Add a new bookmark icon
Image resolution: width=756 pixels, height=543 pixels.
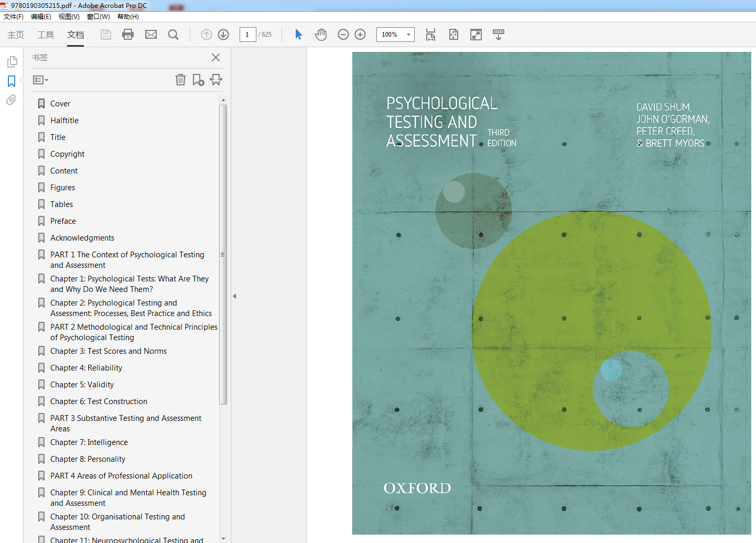click(198, 80)
